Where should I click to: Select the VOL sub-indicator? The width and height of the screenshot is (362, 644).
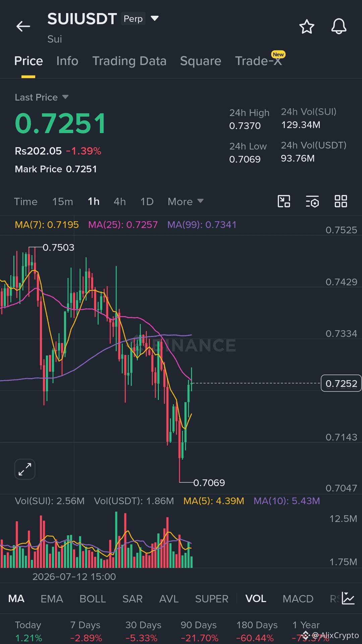coord(256,598)
